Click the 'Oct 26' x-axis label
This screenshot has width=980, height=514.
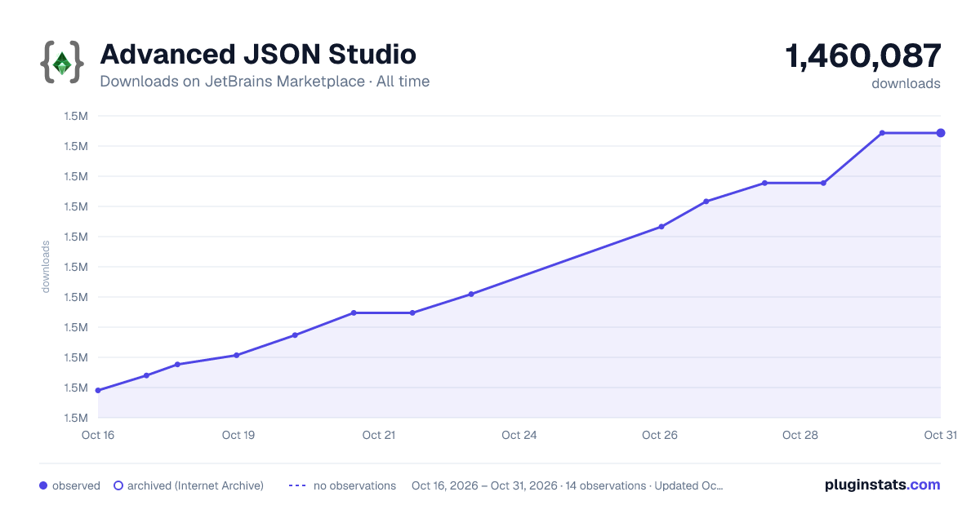point(660,435)
